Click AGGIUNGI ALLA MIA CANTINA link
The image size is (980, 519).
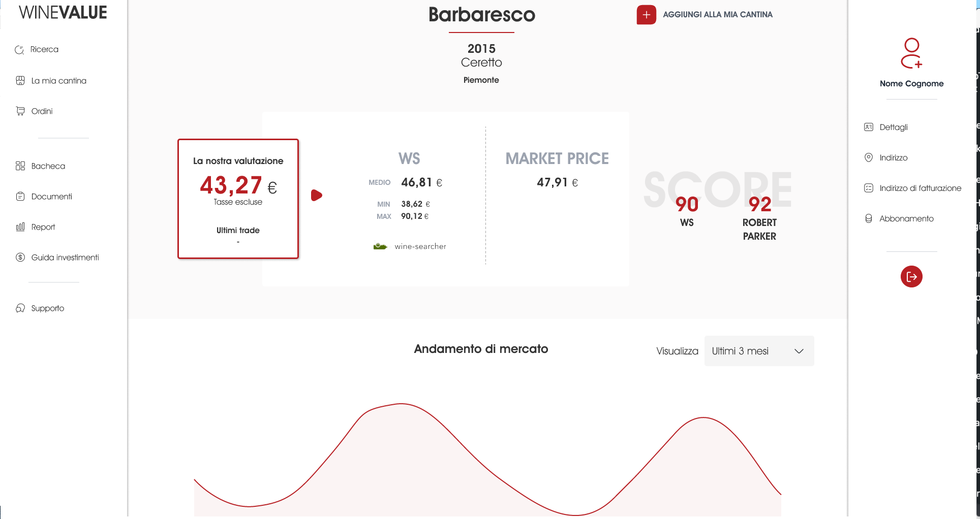point(718,15)
